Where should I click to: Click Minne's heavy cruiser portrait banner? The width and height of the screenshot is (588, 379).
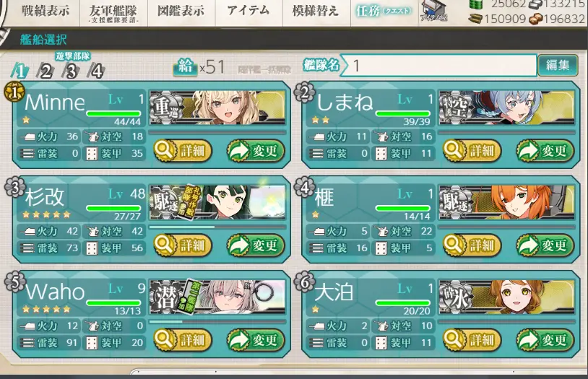pyautogui.click(x=217, y=108)
